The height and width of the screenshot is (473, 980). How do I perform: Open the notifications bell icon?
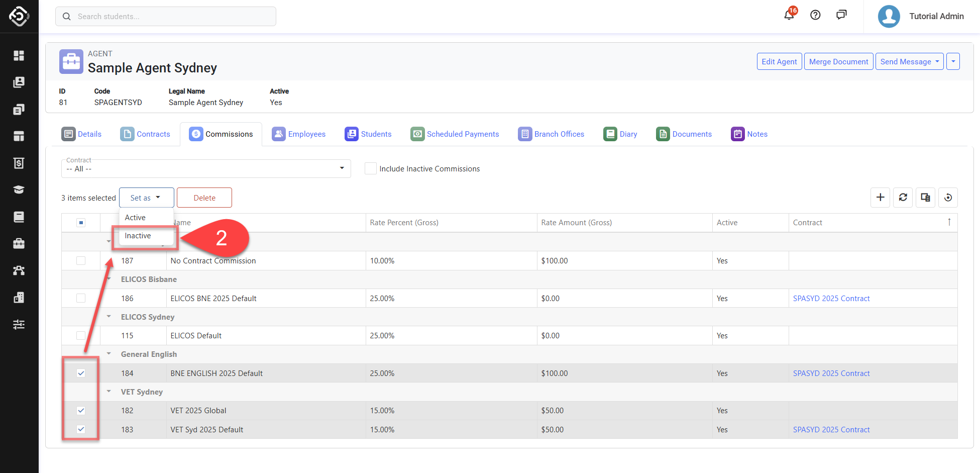[x=789, y=15]
